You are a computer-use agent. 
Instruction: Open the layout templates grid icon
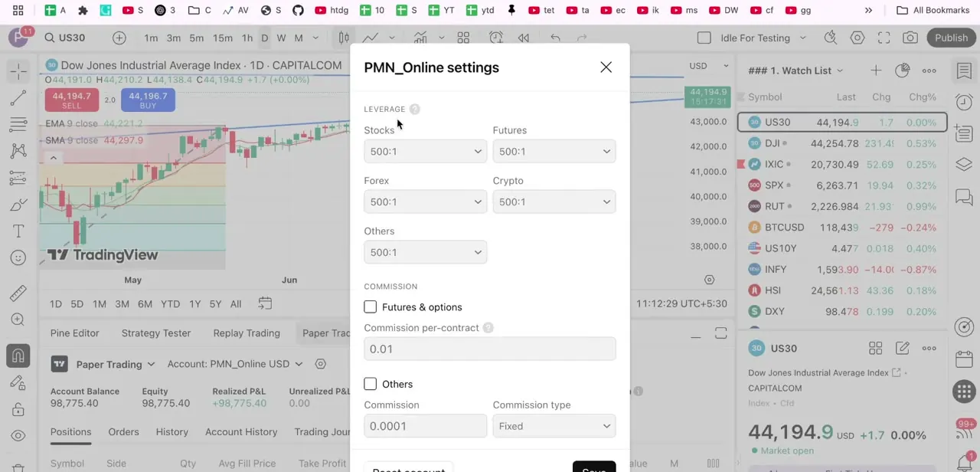coord(463,38)
